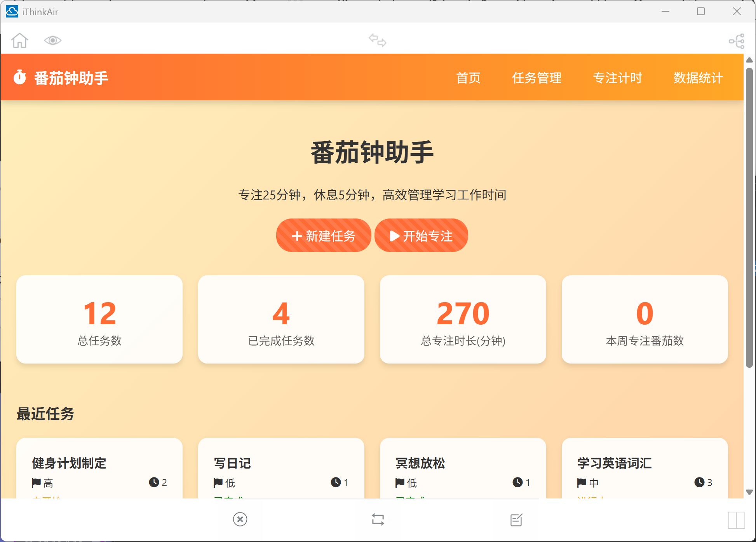Select 专注计时 from the navigation bar
Image resolution: width=756 pixels, height=542 pixels.
click(618, 78)
